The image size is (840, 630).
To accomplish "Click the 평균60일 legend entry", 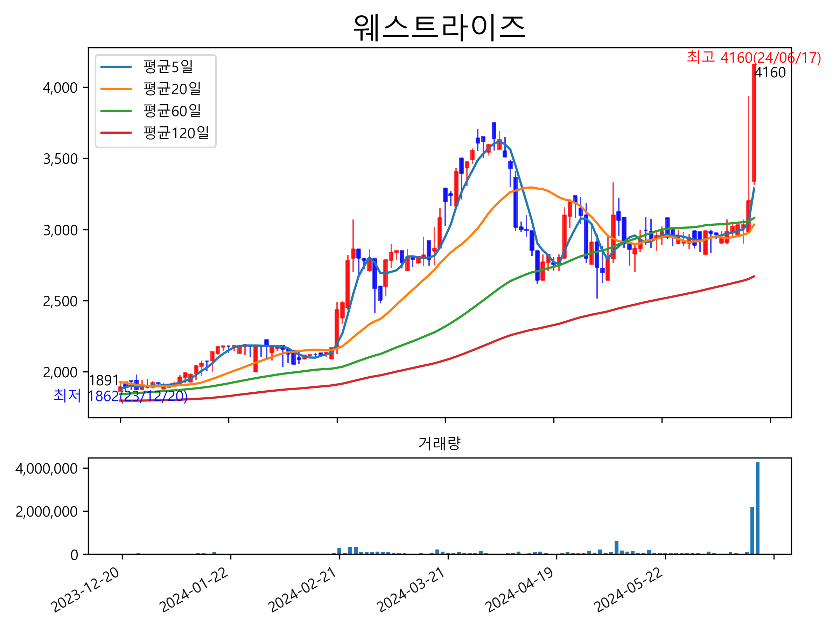I will click(x=172, y=111).
